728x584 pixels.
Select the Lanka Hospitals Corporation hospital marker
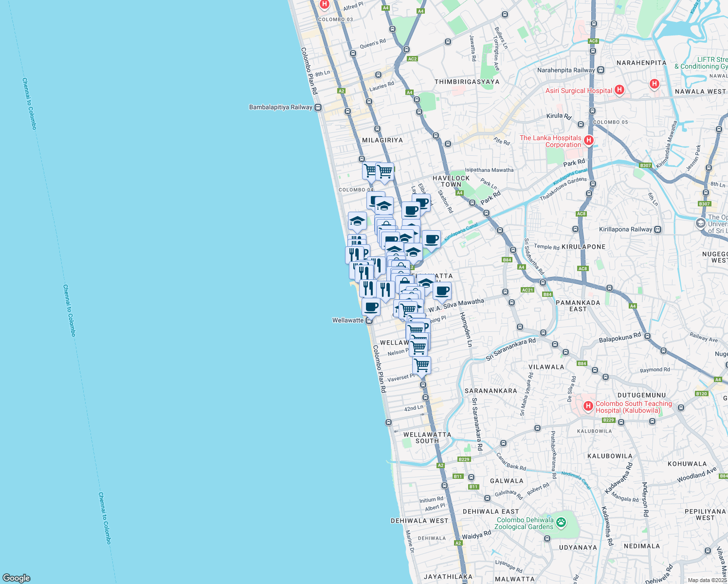pyautogui.click(x=588, y=140)
